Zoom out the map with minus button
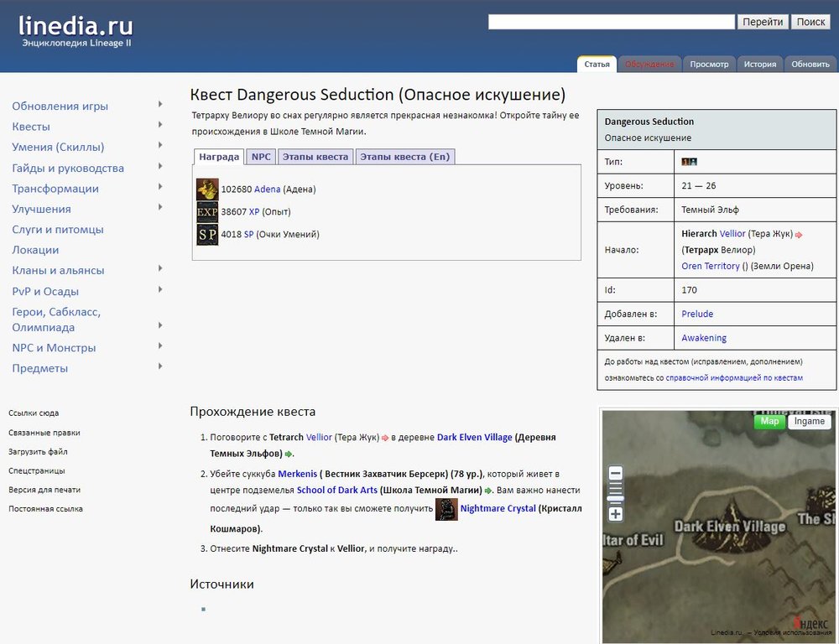Image resolution: width=839 pixels, height=644 pixels. (616, 473)
